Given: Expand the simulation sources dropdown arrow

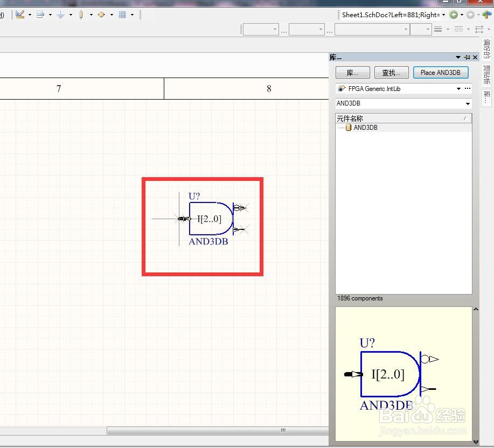Looking at the screenshot, I should pyautogui.click(x=112, y=15).
